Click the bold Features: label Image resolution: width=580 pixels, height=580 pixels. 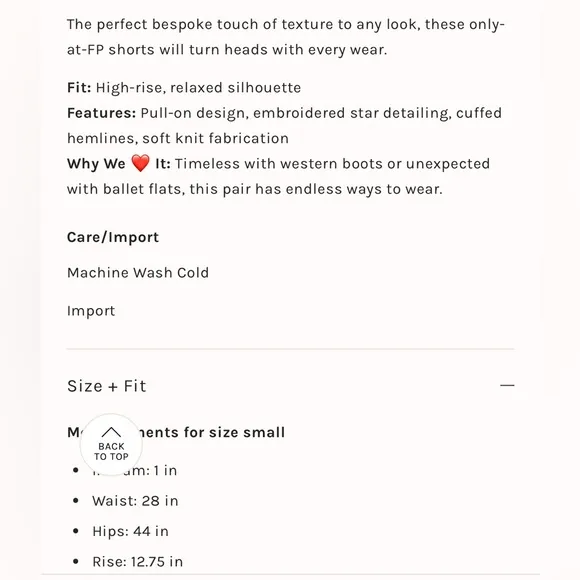point(101,113)
